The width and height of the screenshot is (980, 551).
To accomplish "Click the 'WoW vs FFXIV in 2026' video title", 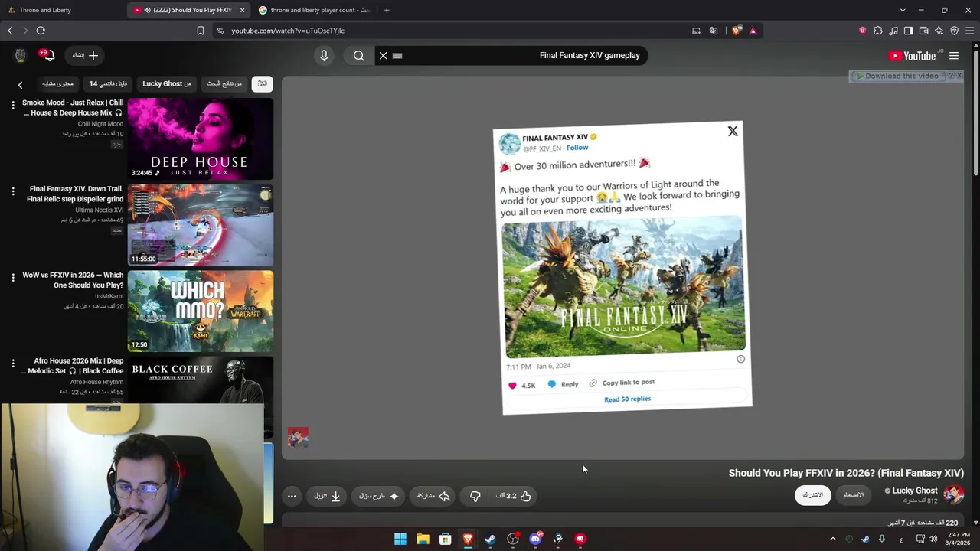I will pyautogui.click(x=73, y=280).
